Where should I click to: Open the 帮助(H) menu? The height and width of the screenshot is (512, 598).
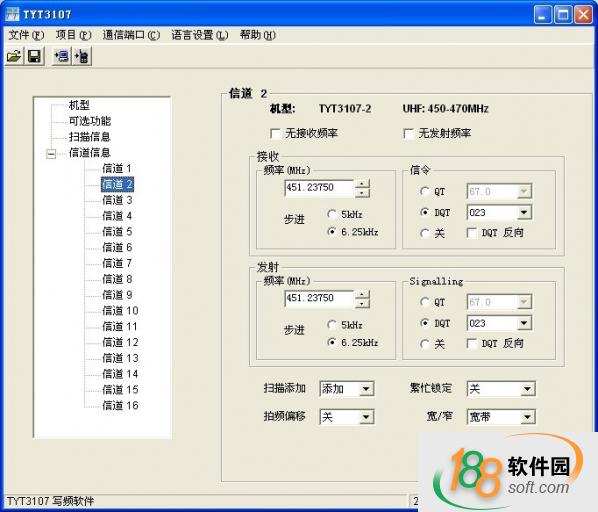coord(257,35)
